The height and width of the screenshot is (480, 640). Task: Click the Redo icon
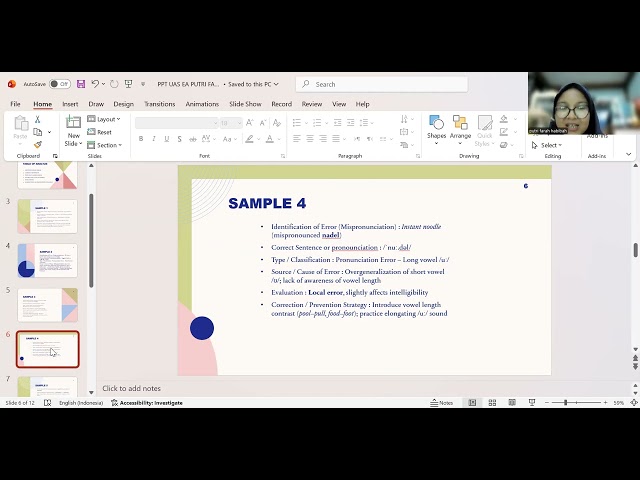[114, 84]
